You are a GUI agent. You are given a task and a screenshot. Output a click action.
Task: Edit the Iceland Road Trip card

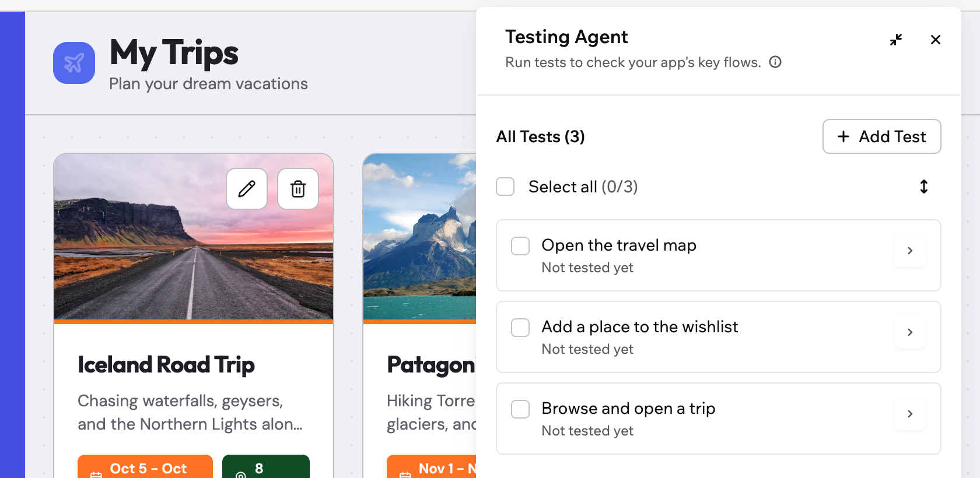[x=247, y=189]
